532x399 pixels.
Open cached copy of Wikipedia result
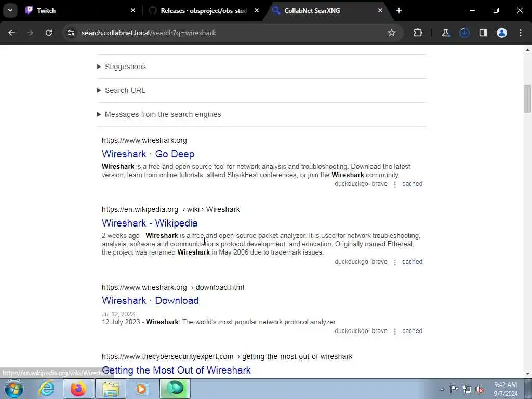[x=412, y=262]
